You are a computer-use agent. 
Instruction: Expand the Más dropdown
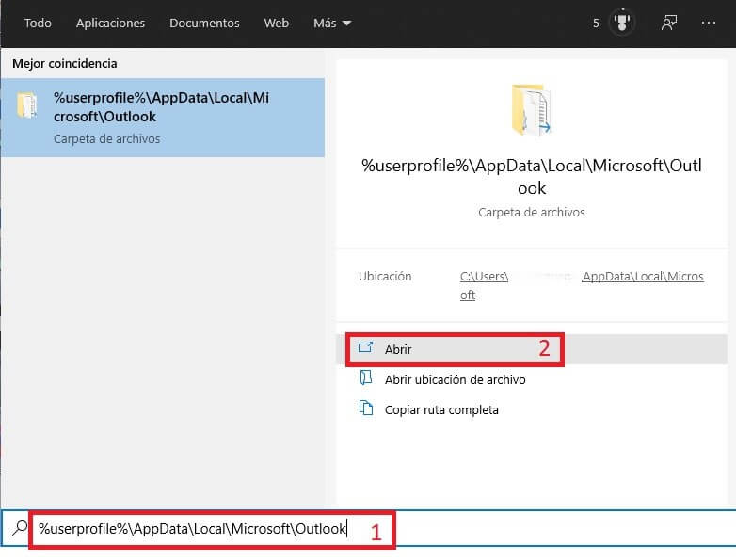coord(332,23)
